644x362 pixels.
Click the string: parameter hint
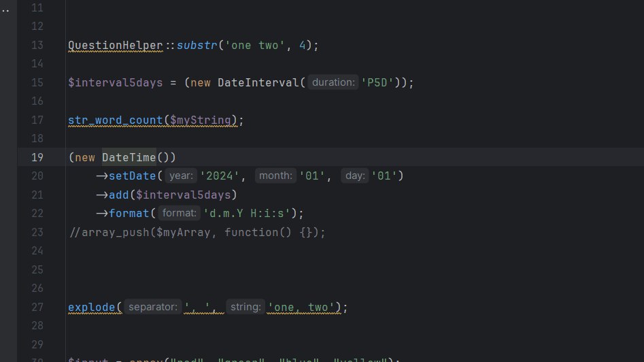click(245, 307)
